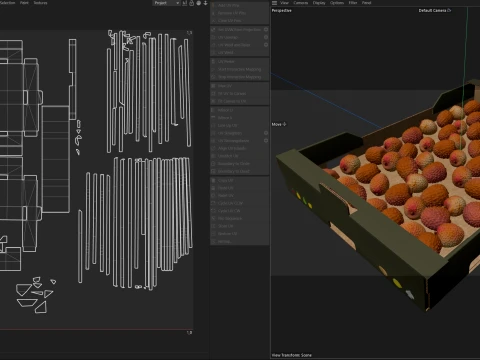Open the viewport Display menu
The width and height of the screenshot is (480, 360).
click(x=319, y=3)
